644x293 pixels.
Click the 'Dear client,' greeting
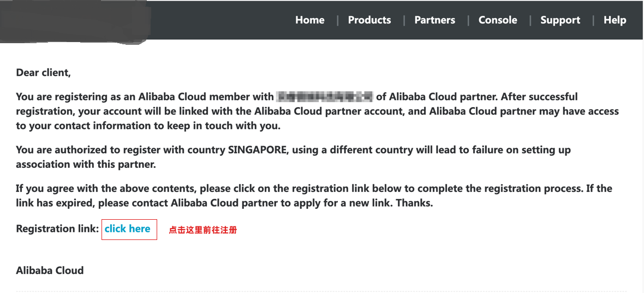(x=43, y=73)
